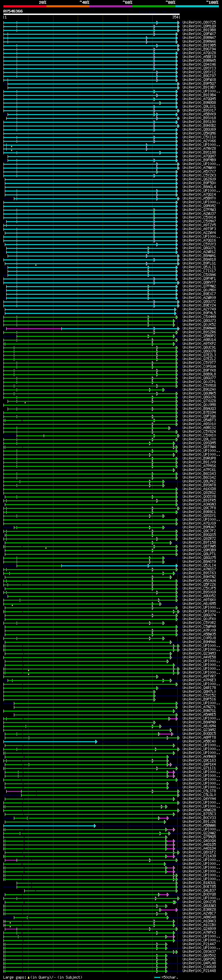The width and height of the screenshot is (222, 980).
Task: Select hit UniRef100_B9RN47
Action: pos(199,38)
